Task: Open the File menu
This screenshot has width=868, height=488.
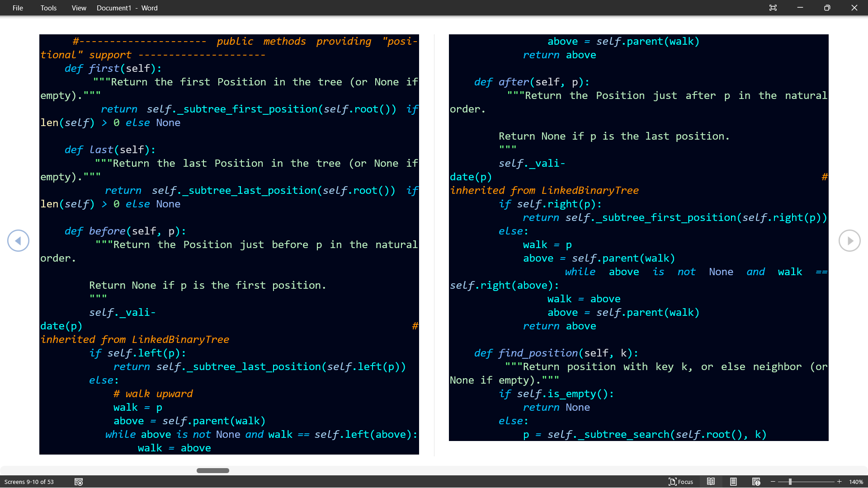Action: pyautogui.click(x=18, y=8)
